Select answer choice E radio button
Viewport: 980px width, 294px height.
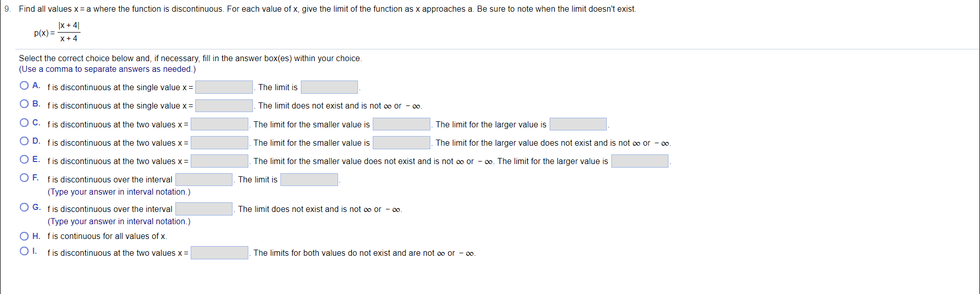[x=24, y=159]
